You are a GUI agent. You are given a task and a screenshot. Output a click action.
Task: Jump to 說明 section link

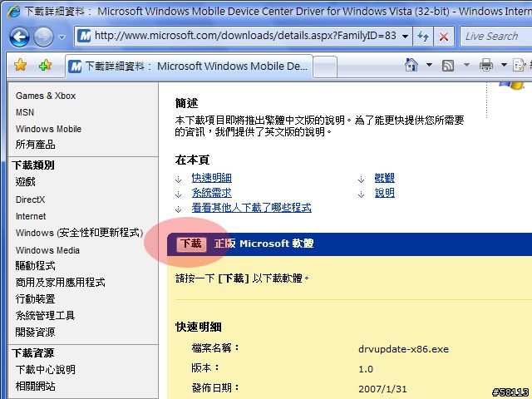pos(385,193)
